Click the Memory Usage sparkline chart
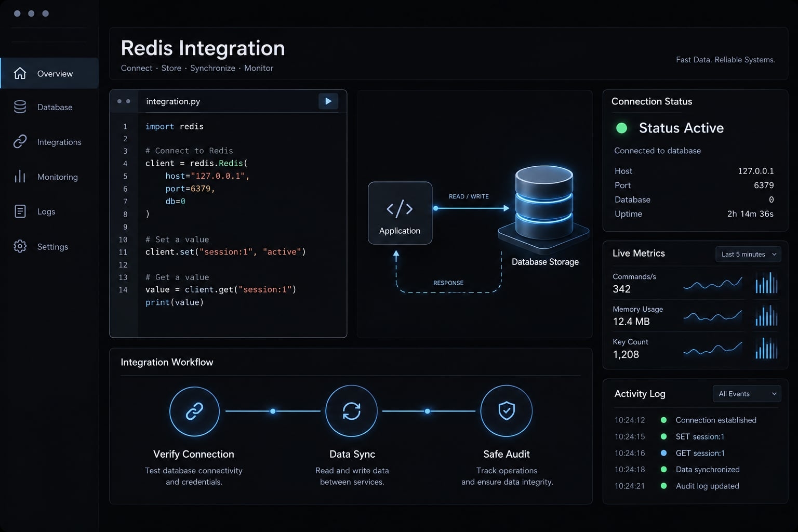The image size is (798, 532). coord(713,316)
